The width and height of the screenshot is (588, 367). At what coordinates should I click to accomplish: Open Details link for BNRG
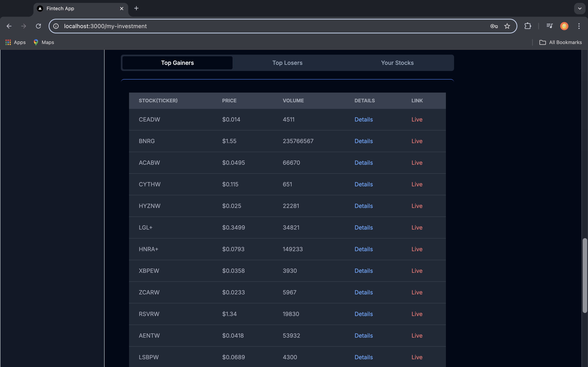pyautogui.click(x=363, y=141)
